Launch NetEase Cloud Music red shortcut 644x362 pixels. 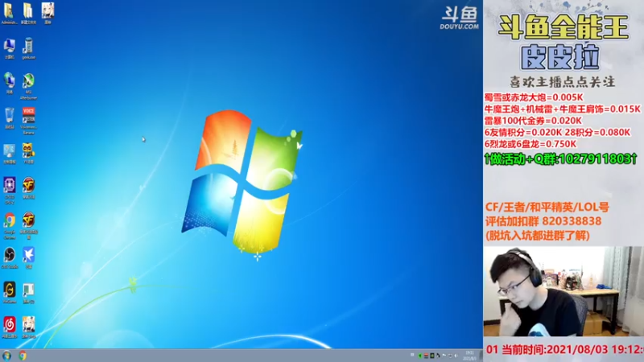[x=9, y=327]
